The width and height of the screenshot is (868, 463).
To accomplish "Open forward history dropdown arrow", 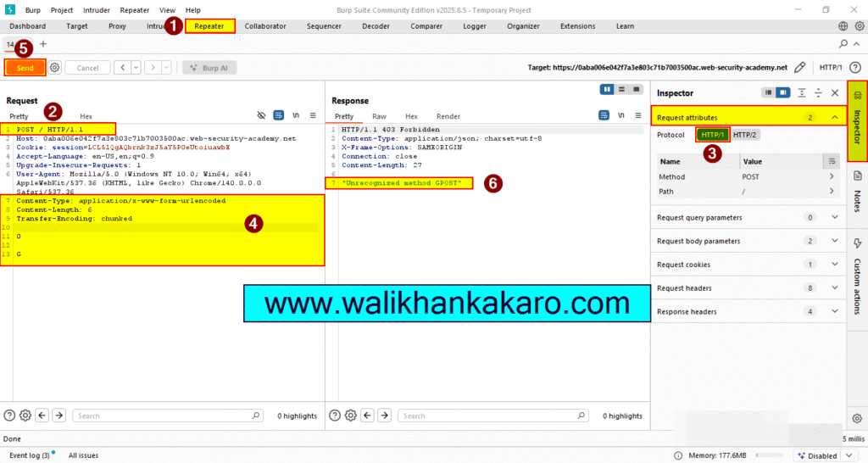I will coord(166,68).
